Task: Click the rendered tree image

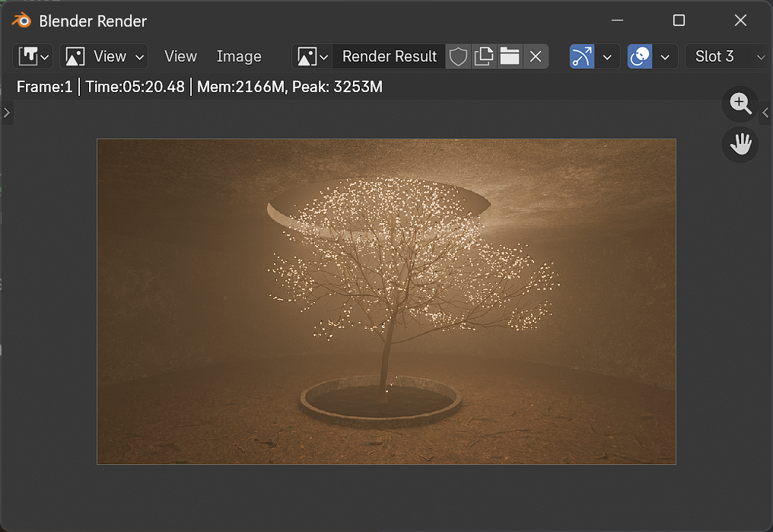Action: [x=386, y=301]
